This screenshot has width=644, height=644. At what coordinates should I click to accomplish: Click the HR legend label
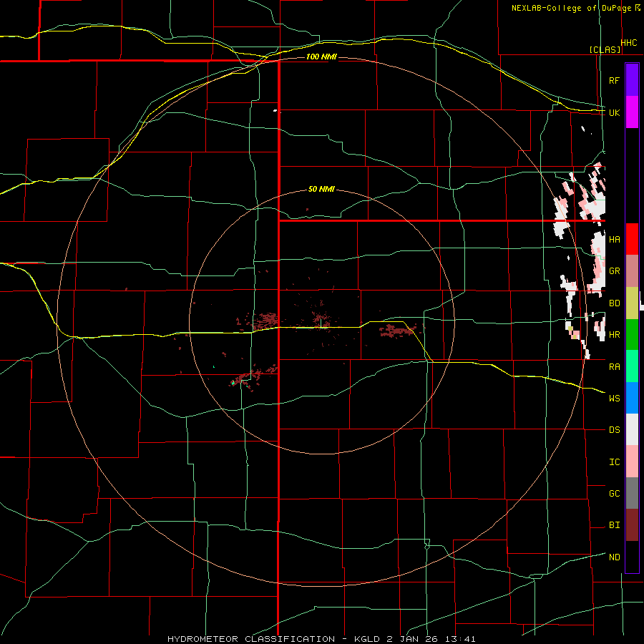coord(614,335)
